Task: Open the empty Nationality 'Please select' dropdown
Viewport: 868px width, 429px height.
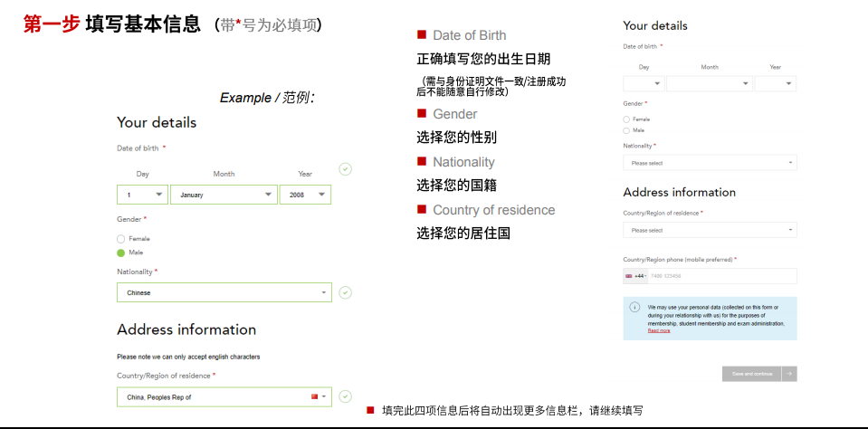Action: 710,163
